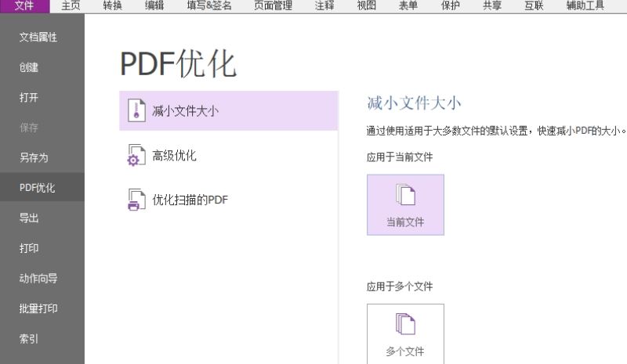Click the 高级优化 gear icon
The height and width of the screenshot is (364, 627).
[x=136, y=156]
